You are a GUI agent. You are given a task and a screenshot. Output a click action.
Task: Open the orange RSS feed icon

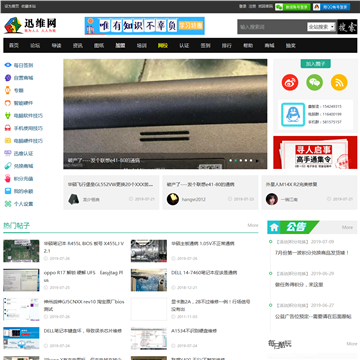click(x=339, y=82)
